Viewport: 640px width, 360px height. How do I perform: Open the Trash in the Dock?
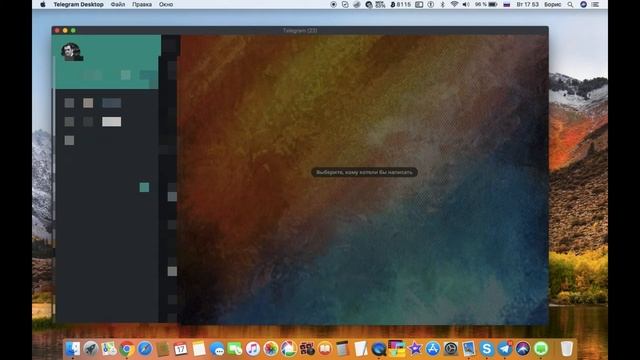coord(567,349)
